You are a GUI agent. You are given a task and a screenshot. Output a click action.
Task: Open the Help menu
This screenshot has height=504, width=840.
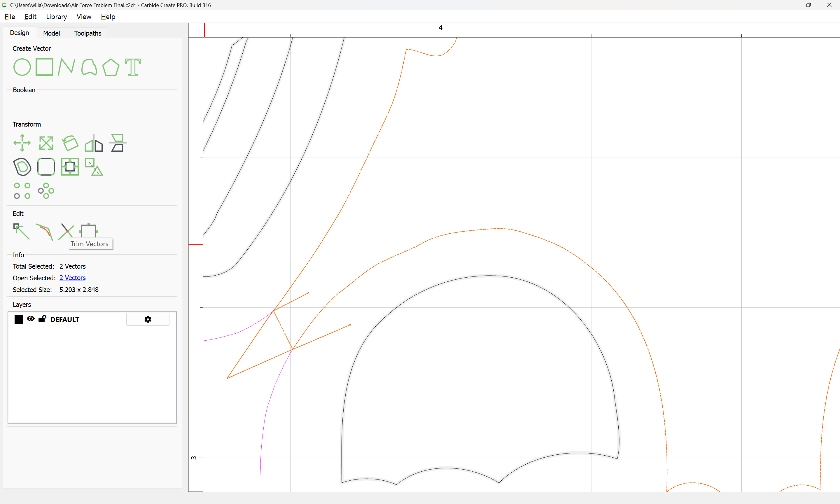coord(108,17)
